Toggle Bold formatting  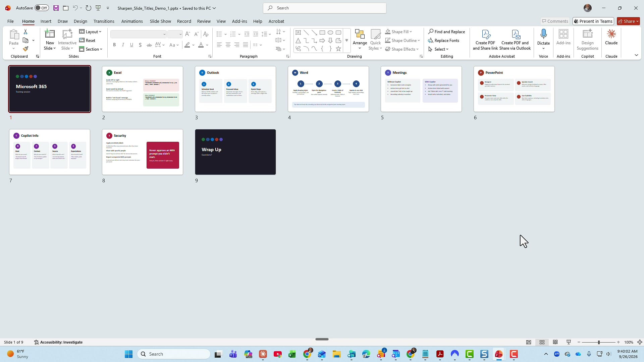pos(114,45)
